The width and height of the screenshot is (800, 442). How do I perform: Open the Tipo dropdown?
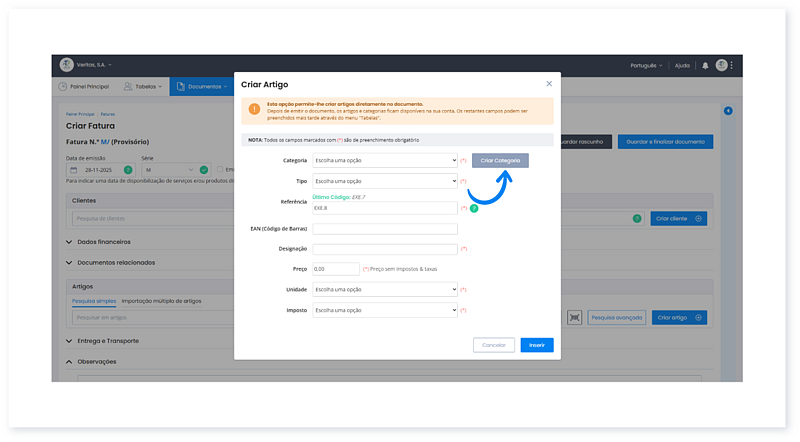[385, 181]
